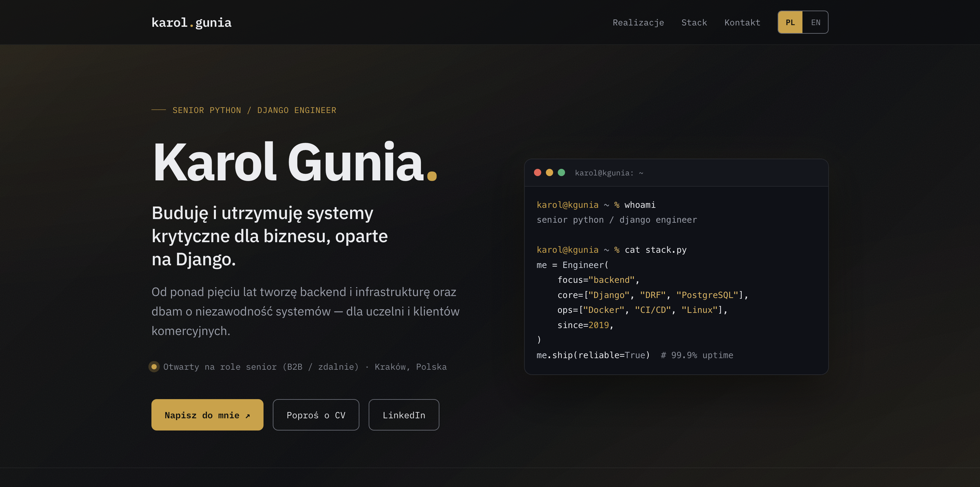The image size is (980, 487).
Task: Switch language to EN
Action: [815, 22]
